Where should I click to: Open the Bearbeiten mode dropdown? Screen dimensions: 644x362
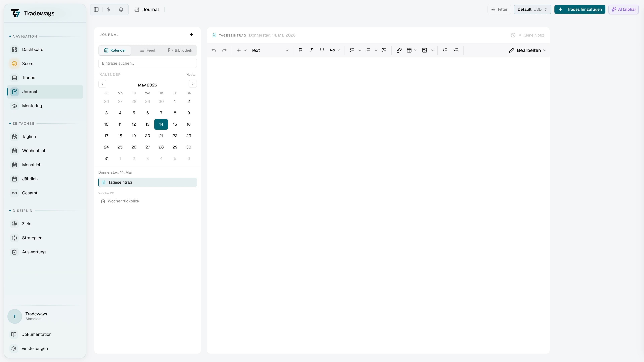[527, 50]
